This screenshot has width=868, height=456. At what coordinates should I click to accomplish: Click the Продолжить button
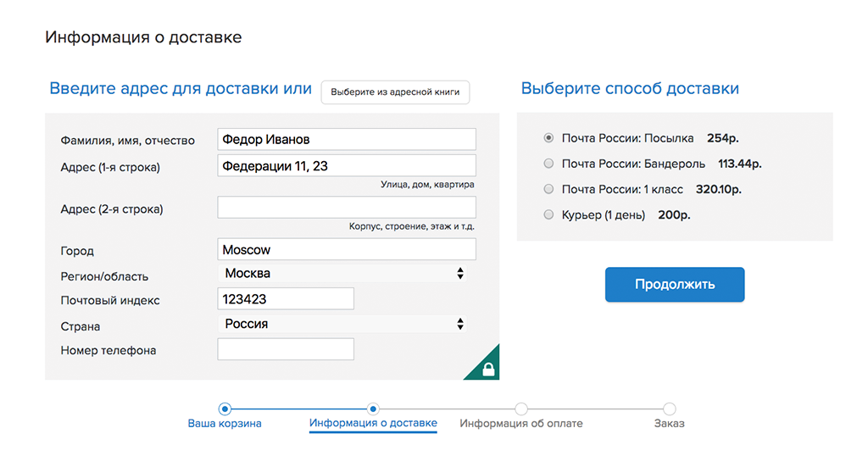pos(675,285)
